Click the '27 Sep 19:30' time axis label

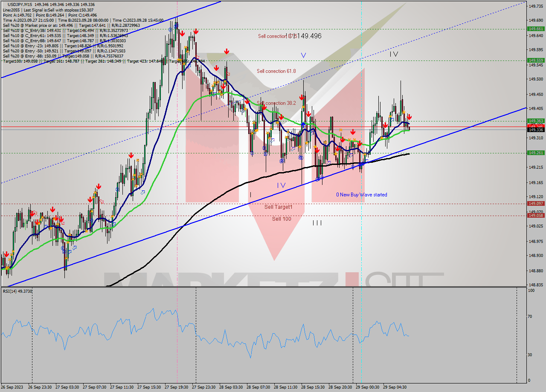click(176, 387)
